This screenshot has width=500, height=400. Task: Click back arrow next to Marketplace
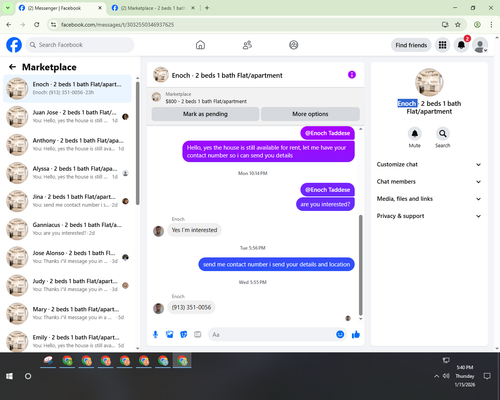click(x=12, y=67)
